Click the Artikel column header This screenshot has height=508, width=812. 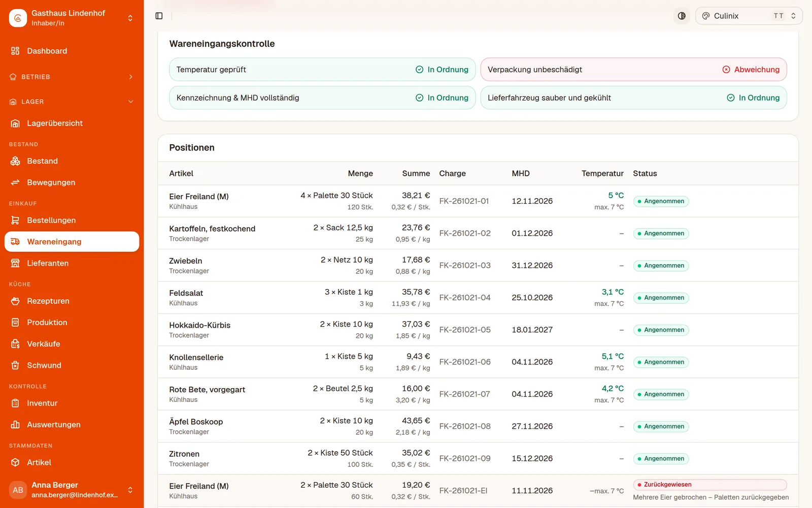(x=181, y=174)
